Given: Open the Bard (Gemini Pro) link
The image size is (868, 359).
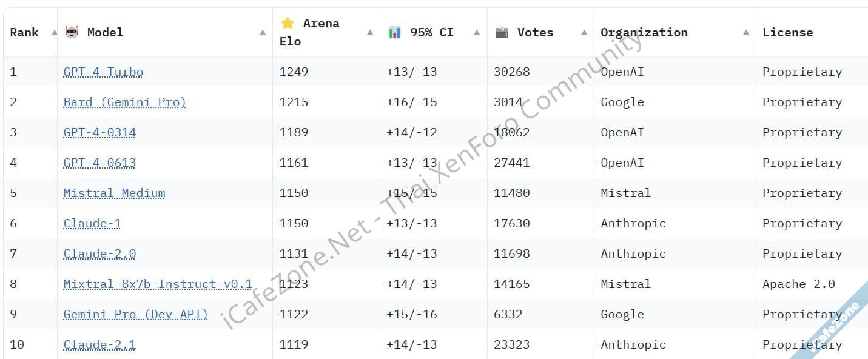Looking at the screenshot, I should tap(124, 102).
